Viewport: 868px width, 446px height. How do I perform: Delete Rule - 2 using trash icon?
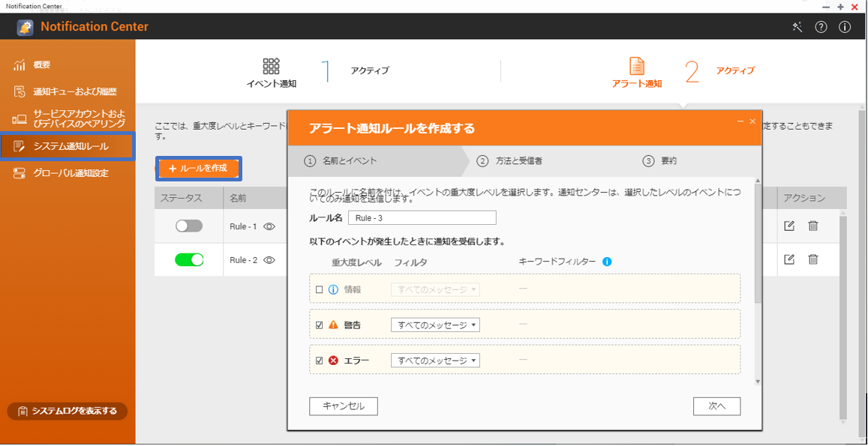tap(812, 259)
